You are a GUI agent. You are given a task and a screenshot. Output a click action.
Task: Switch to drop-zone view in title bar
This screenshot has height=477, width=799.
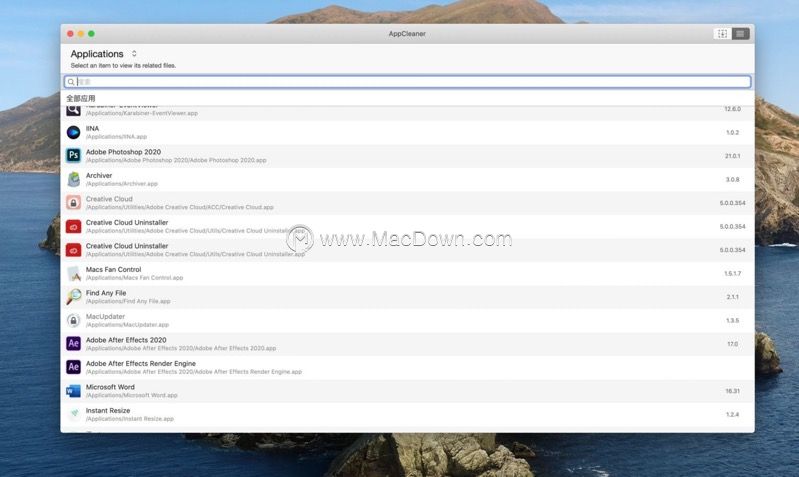click(x=722, y=34)
